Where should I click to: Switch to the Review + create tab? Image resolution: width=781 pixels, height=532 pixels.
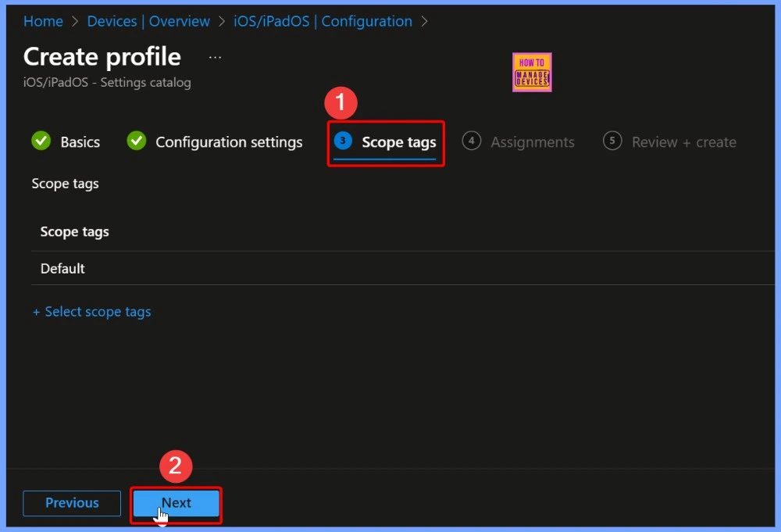point(684,141)
